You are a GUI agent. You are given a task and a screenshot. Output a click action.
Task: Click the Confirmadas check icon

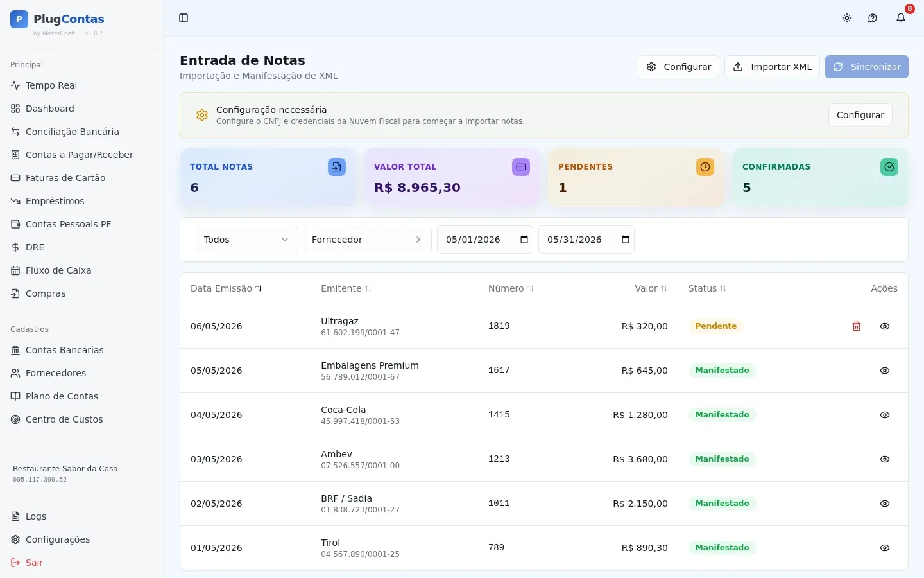click(x=889, y=167)
